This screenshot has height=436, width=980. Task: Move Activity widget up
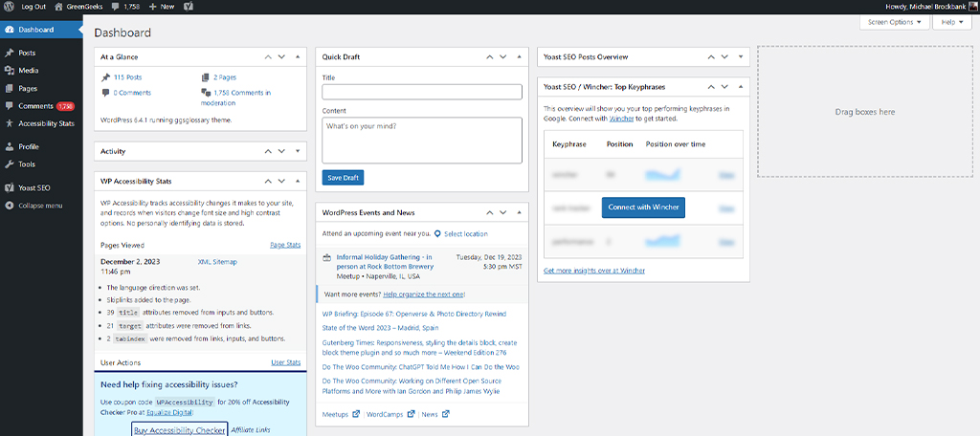click(268, 151)
